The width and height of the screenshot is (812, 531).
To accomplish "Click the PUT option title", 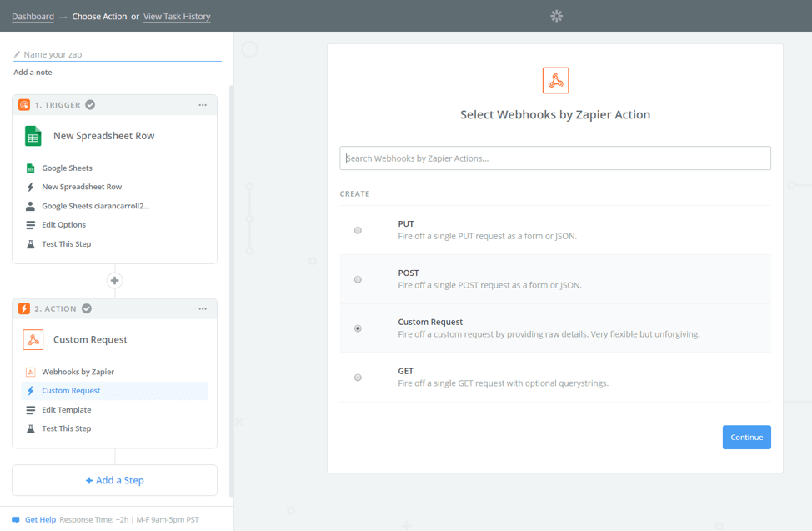I will pos(405,223).
